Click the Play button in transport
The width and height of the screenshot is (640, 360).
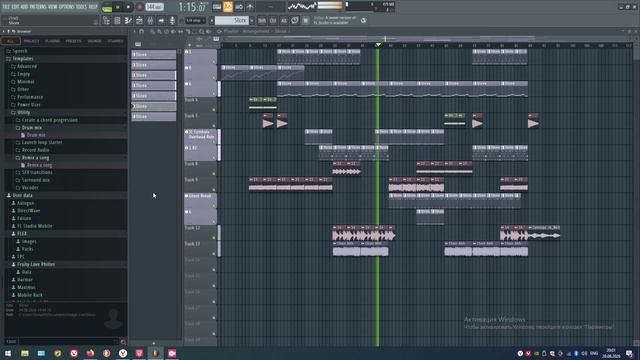[118, 7]
